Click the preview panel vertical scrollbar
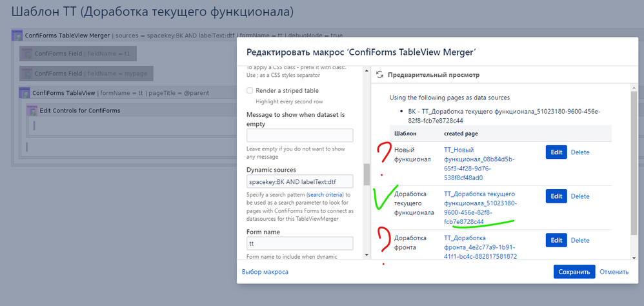Viewport: 644px width, 306px height. (x=634, y=163)
